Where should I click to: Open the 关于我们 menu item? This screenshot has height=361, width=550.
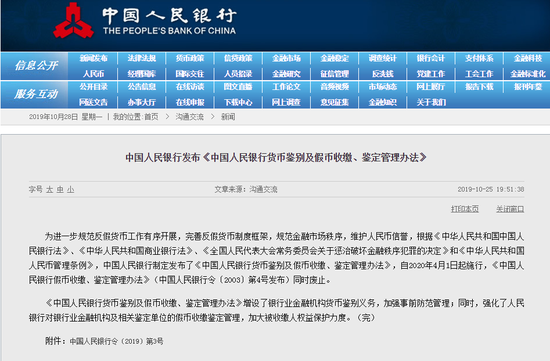click(431, 102)
